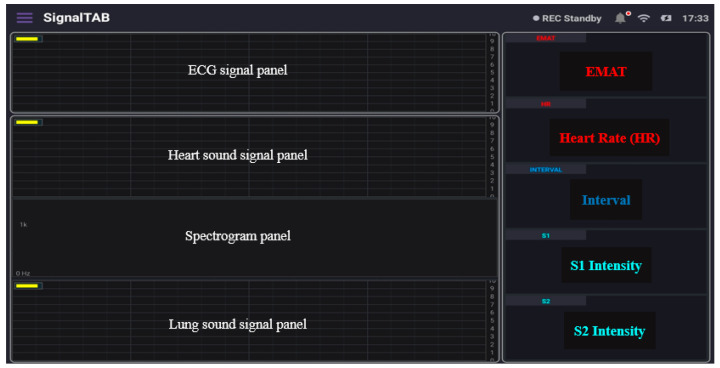Toggle the yellow indicator in ECG panel

coord(27,39)
